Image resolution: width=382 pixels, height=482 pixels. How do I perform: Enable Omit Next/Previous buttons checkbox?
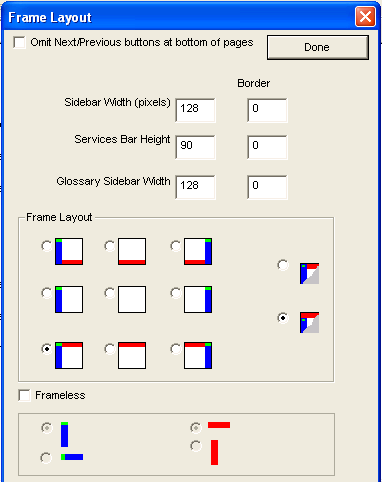click(x=19, y=42)
